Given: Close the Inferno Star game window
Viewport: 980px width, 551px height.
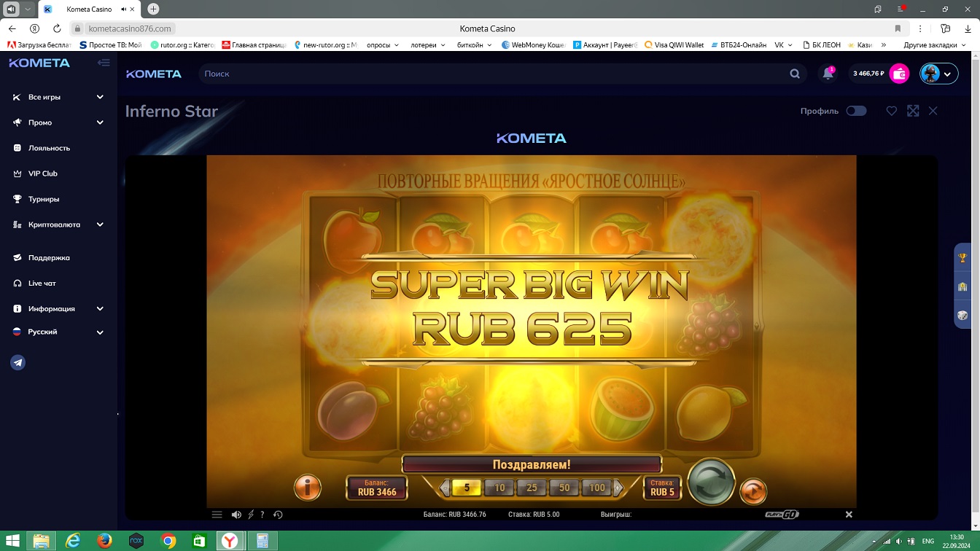Looking at the screenshot, I should pyautogui.click(x=933, y=111).
